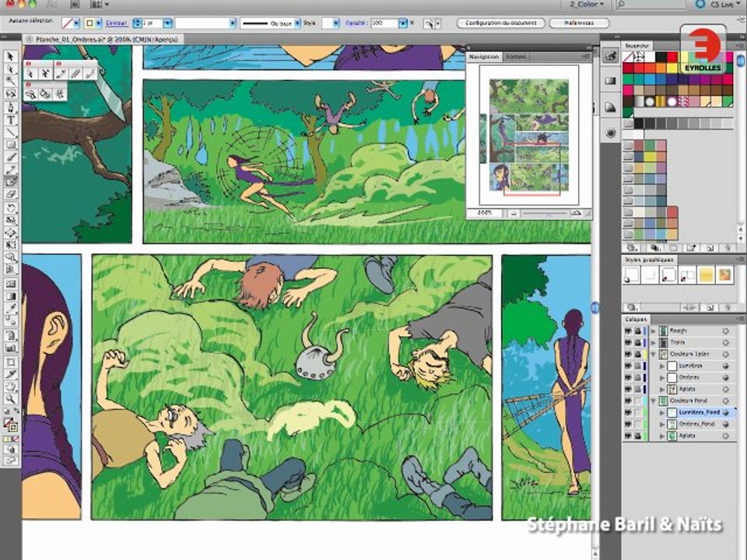Open the stroke weight dropdown
747x560 pixels.
(167, 23)
